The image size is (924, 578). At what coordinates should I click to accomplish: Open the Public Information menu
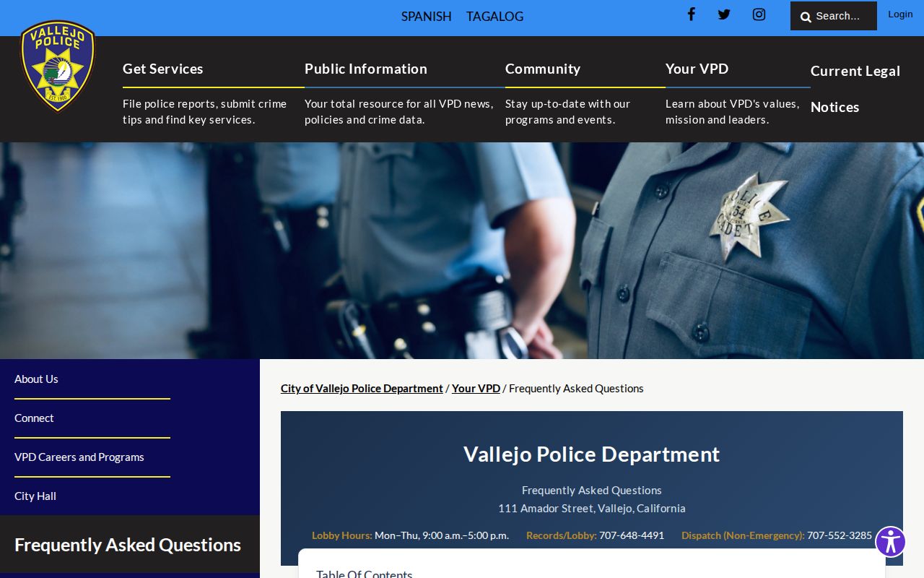(366, 69)
